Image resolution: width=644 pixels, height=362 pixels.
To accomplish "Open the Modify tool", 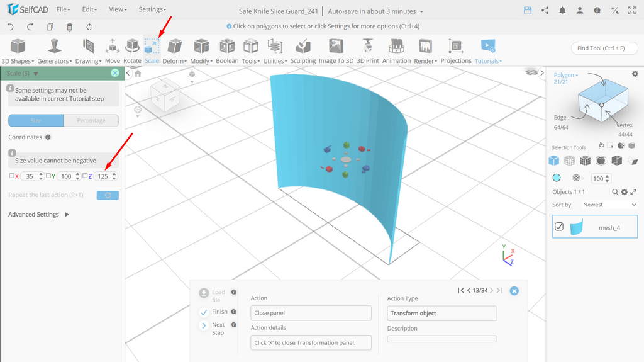I will coord(201,50).
